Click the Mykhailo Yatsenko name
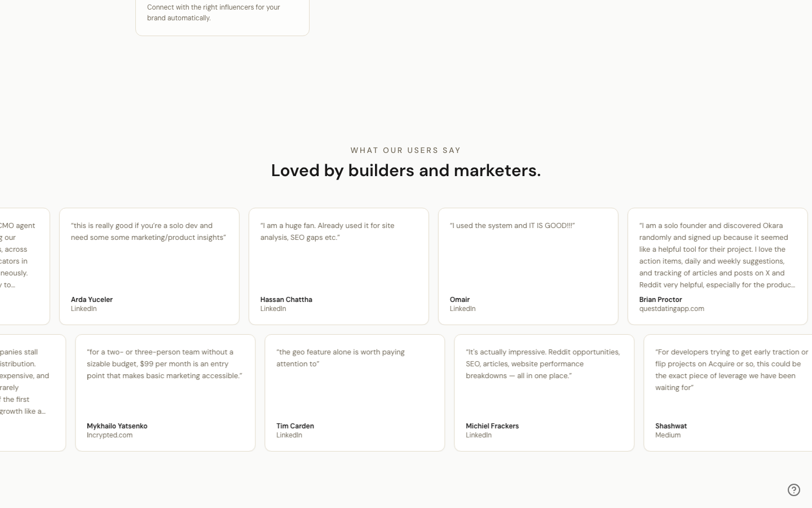Screen dimensions: 812x508 pos(117,426)
